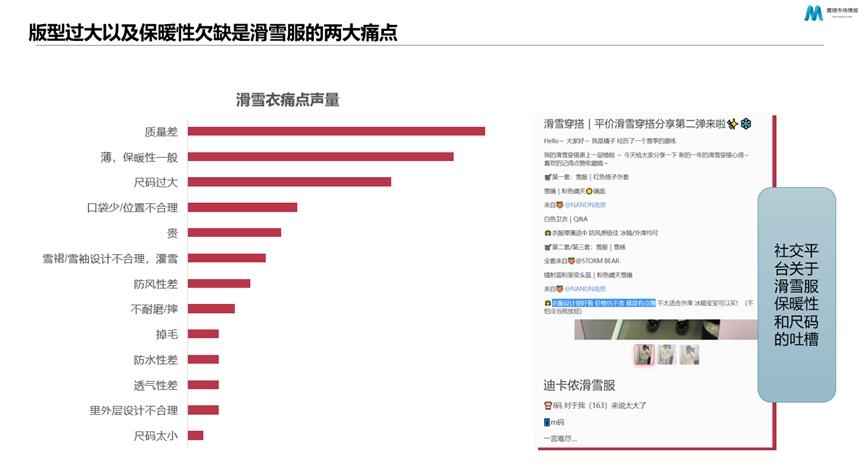Screen dimensions: 865x467
Task: Select the 尺码过大 bar
Action: pyautogui.click(x=289, y=182)
